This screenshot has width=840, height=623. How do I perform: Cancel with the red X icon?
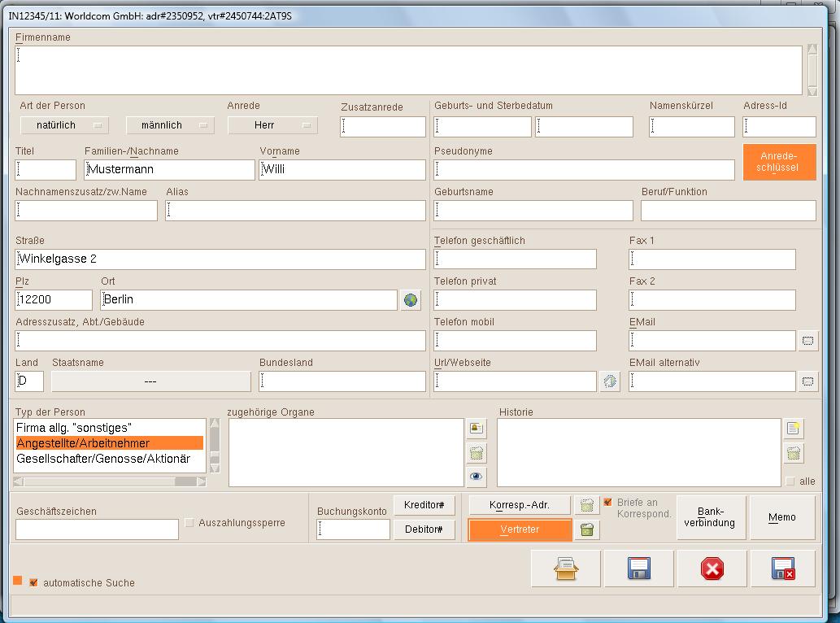pyautogui.click(x=712, y=569)
